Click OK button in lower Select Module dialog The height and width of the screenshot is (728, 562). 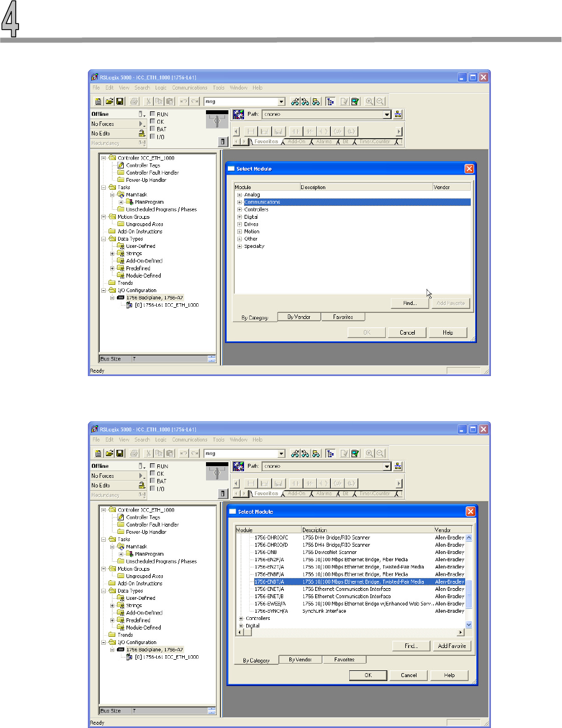[x=368, y=675]
